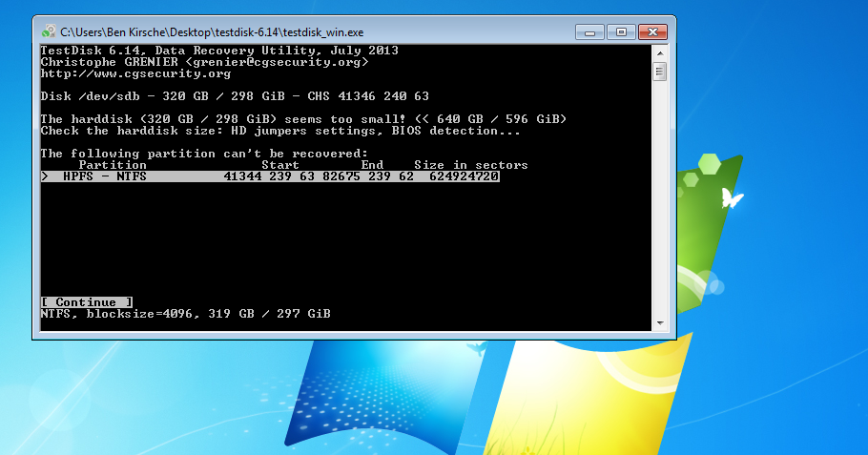This screenshot has width=868, height=455.
Task: Click the title bar path text
Action: click(x=212, y=32)
